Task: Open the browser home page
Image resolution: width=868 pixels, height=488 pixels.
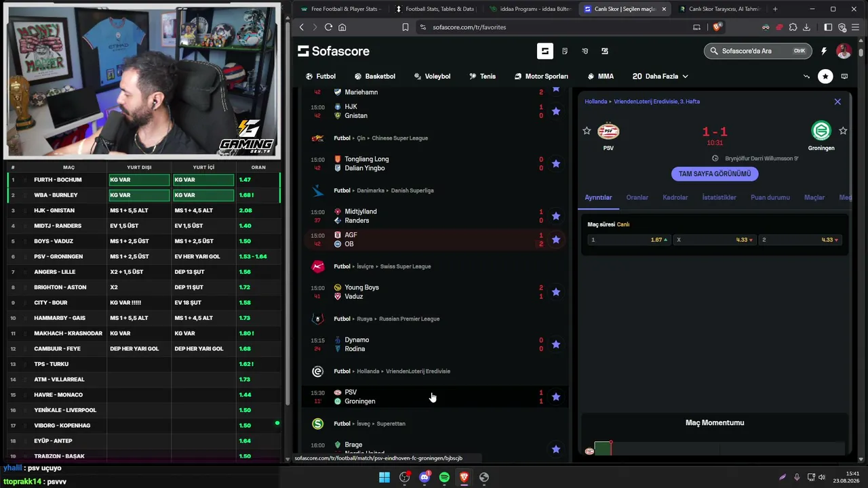Action: (x=342, y=27)
